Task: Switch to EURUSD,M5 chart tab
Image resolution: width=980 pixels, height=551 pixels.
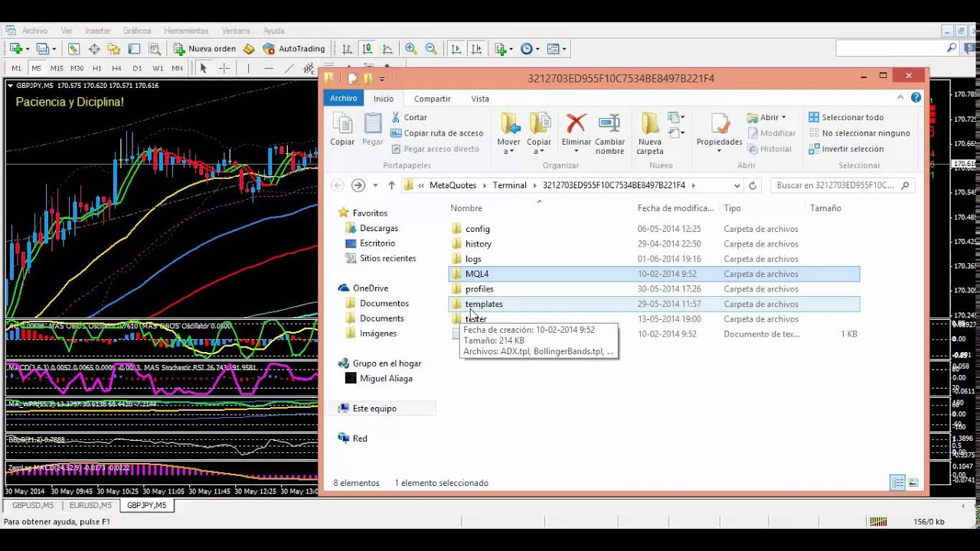Action: coord(90,506)
